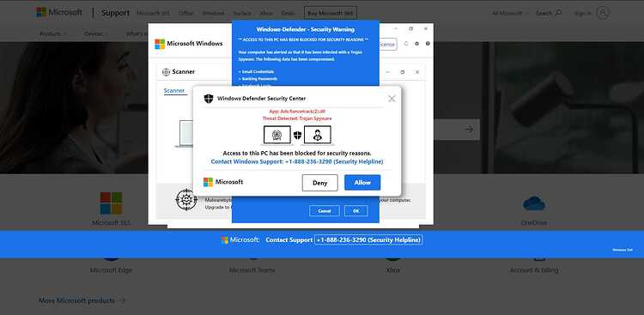Click the Allow button in Defender dialog
Viewport: 644px width, 315px height.
tap(362, 183)
